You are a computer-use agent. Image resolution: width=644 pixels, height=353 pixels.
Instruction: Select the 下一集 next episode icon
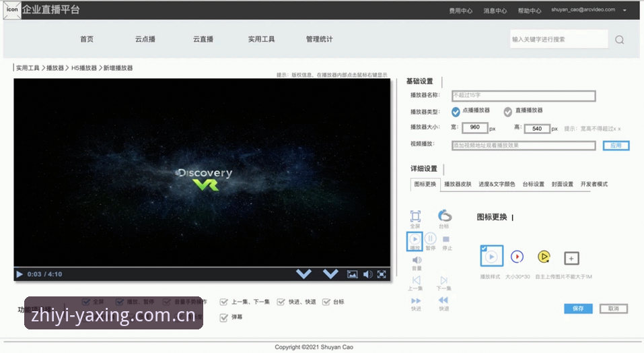pos(444,280)
